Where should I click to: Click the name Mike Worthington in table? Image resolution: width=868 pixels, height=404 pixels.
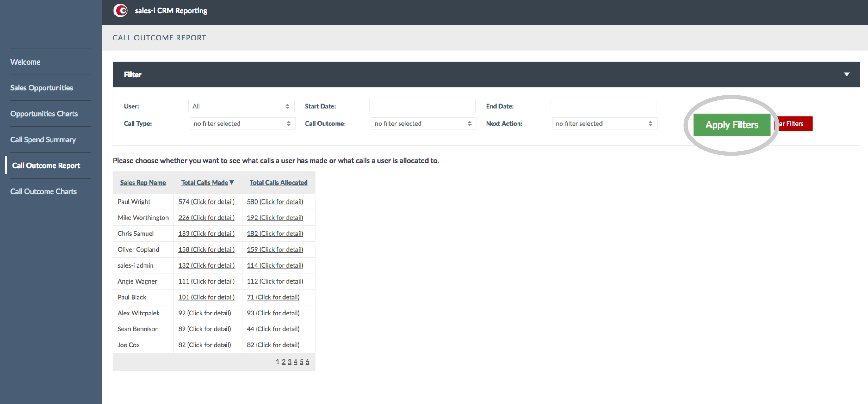[143, 217]
